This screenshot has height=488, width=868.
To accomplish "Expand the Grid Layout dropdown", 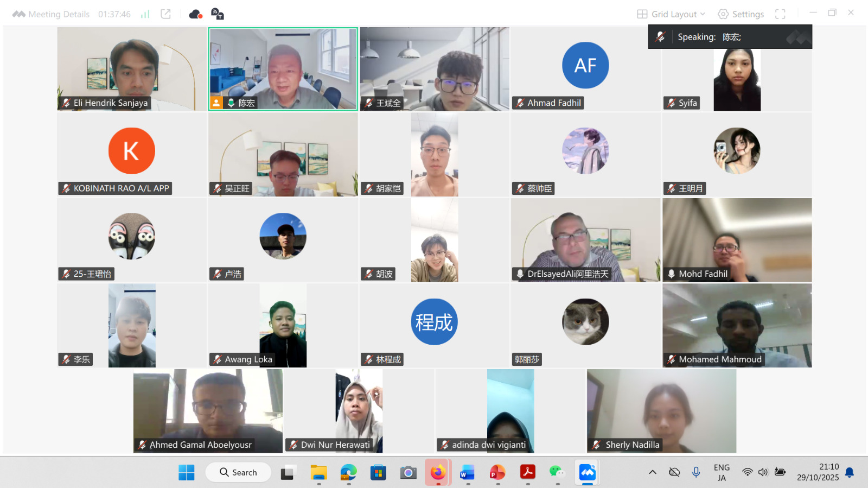I will 672,14.
